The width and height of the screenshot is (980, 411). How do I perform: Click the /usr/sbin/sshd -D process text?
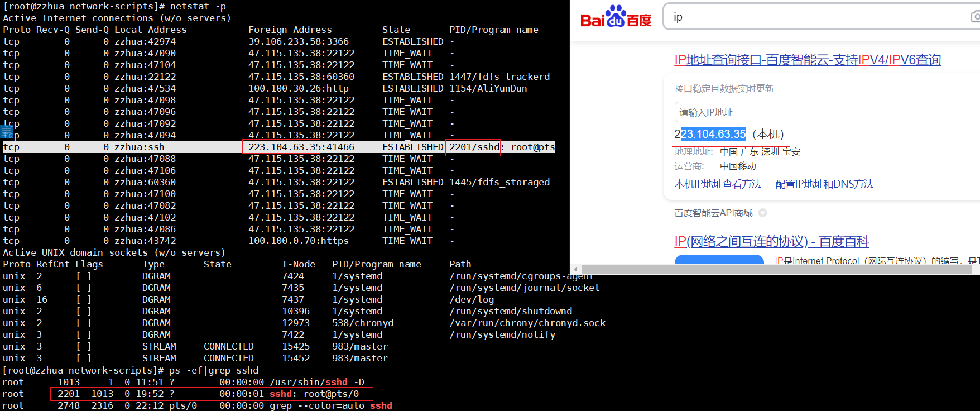[317, 382]
